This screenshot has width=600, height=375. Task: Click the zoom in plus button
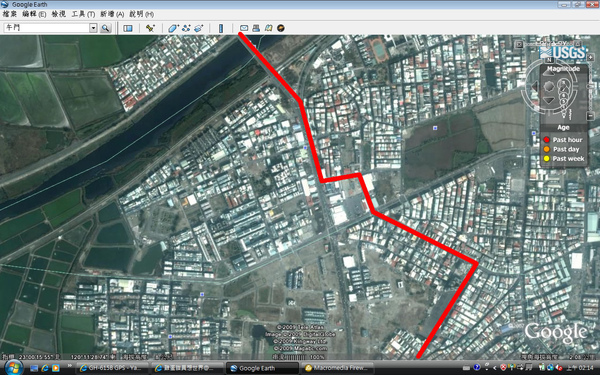tap(590, 57)
